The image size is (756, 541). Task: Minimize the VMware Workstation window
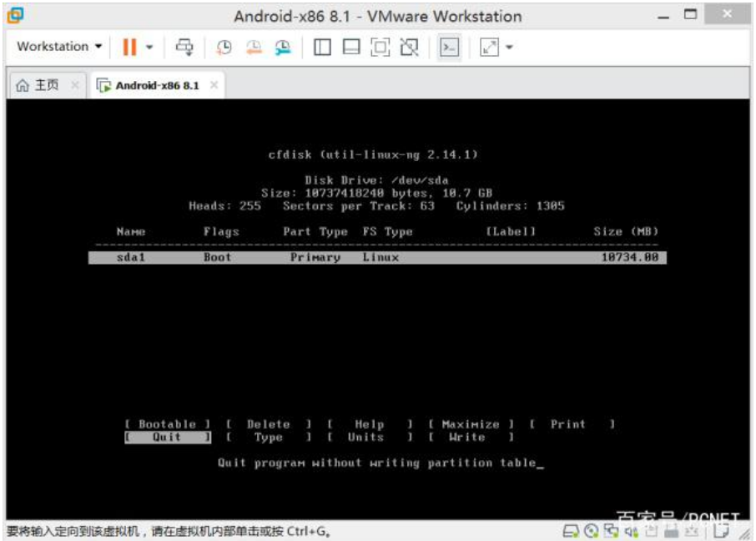pyautogui.click(x=663, y=16)
